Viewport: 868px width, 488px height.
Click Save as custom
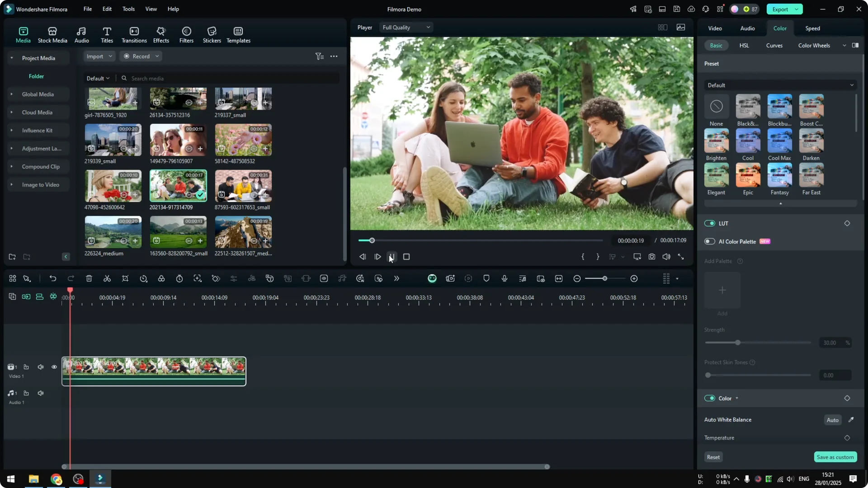[x=835, y=457]
